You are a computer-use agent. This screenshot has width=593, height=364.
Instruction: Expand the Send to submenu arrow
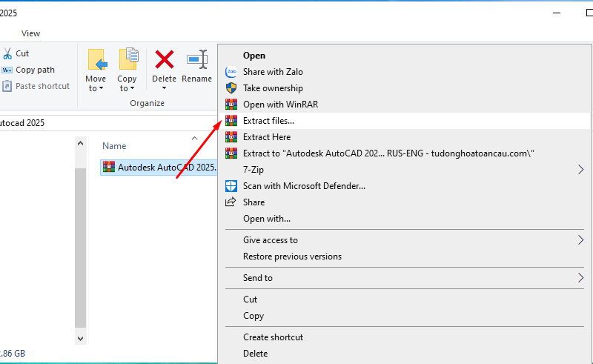tap(580, 278)
